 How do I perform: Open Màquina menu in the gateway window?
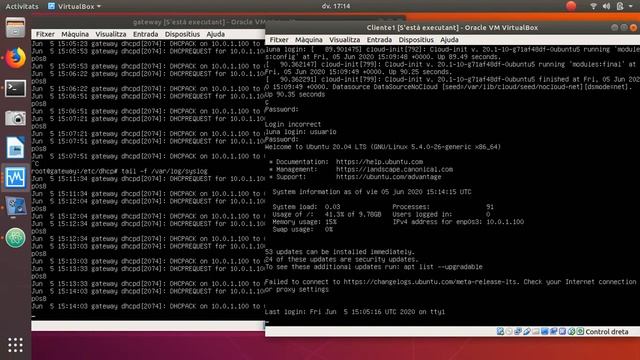(x=75, y=34)
